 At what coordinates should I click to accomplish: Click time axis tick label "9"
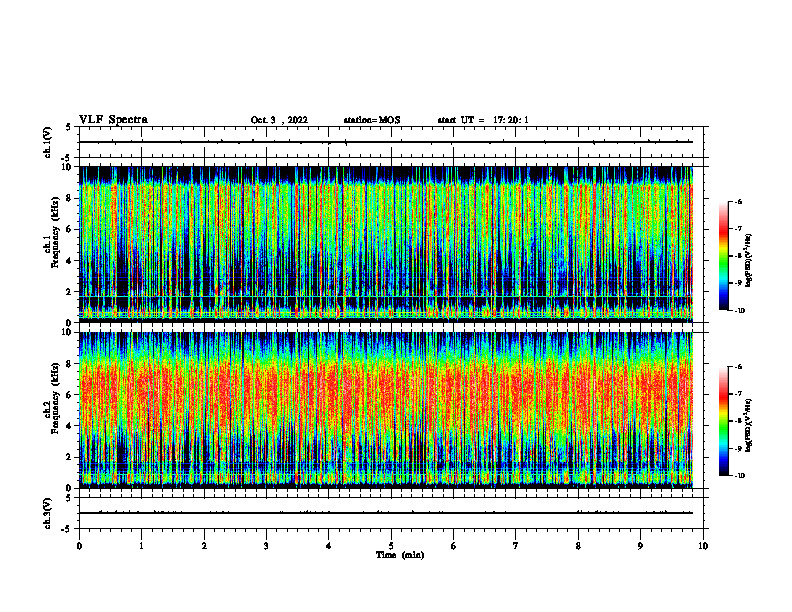tap(640, 546)
